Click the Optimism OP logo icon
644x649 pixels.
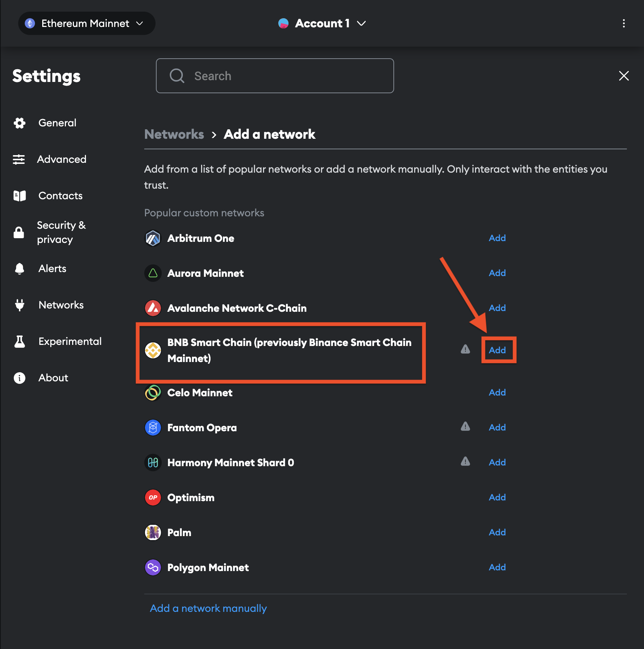(x=153, y=497)
